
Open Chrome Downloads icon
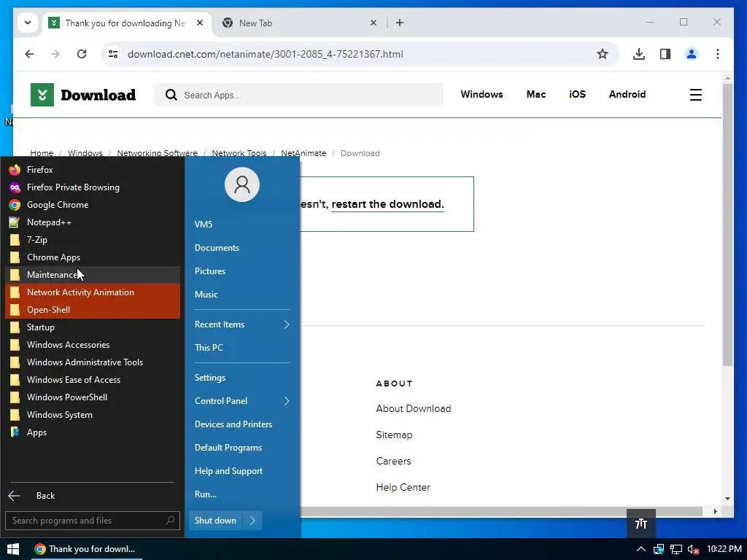coord(639,54)
